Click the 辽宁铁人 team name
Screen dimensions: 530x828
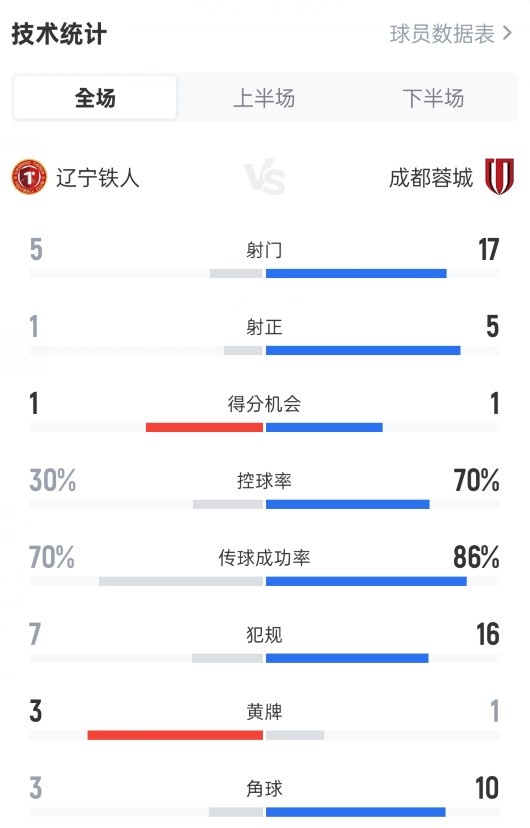tap(98, 177)
